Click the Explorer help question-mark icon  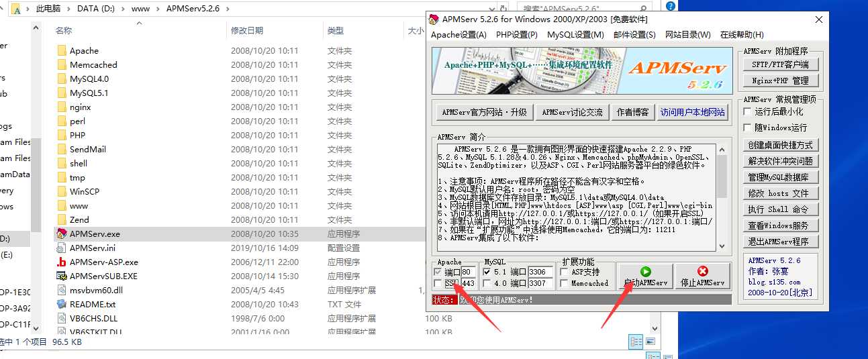click(671, 6)
